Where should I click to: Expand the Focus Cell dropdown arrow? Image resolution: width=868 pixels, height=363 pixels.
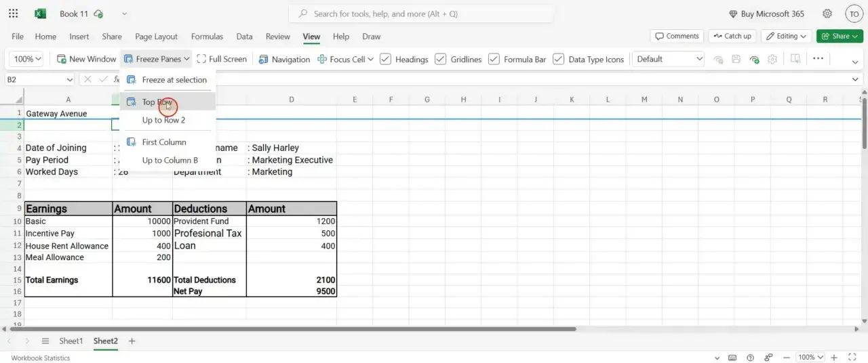370,60
